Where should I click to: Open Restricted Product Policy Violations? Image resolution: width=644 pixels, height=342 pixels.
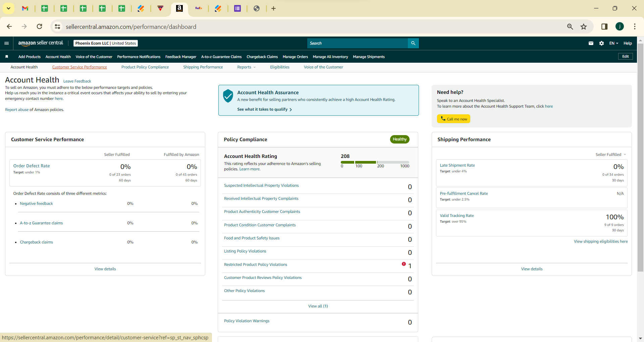[256, 265]
